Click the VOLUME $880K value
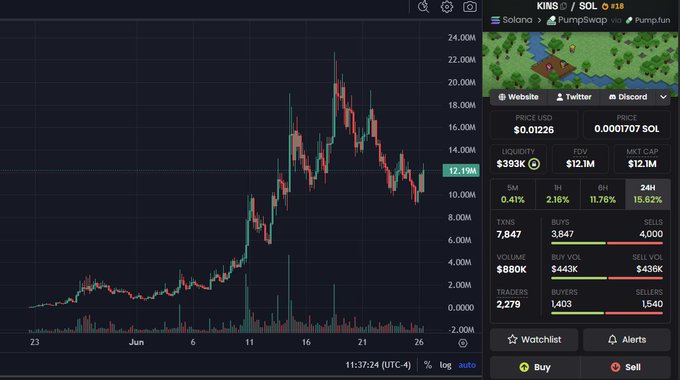680x380 pixels. click(511, 269)
